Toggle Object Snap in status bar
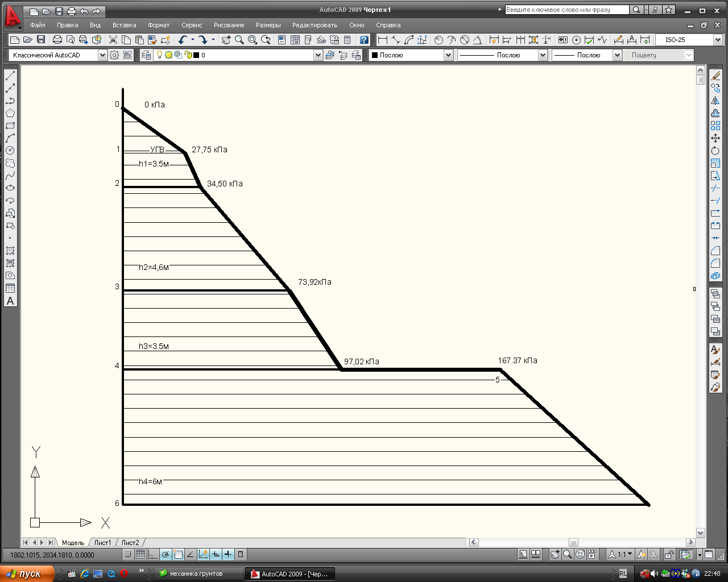Viewport: 728px width, 582px height. coord(178,555)
